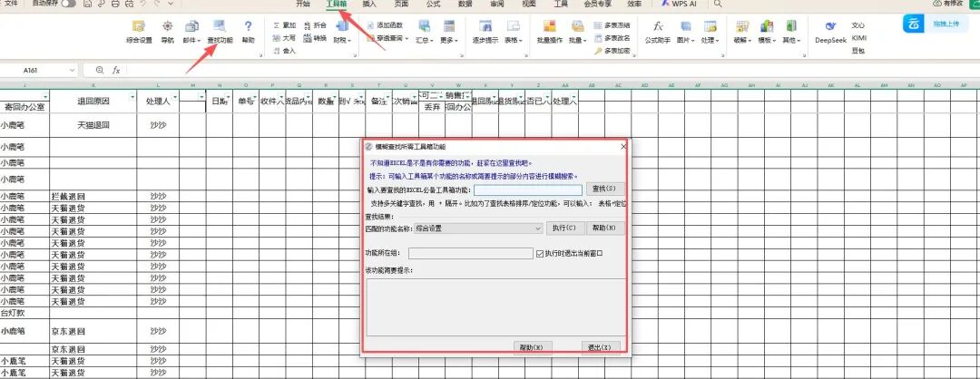Switch to the 数据 tab
Image resolution: width=980 pixels, height=379 pixels.
pyautogui.click(x=465, y=4)
